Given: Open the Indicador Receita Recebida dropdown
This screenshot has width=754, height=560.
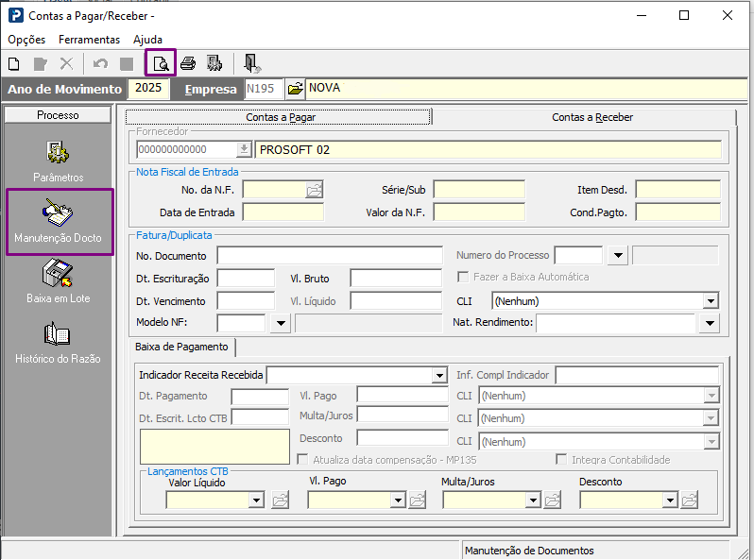Looking at the screenshot, I should [x=438, y=376].
